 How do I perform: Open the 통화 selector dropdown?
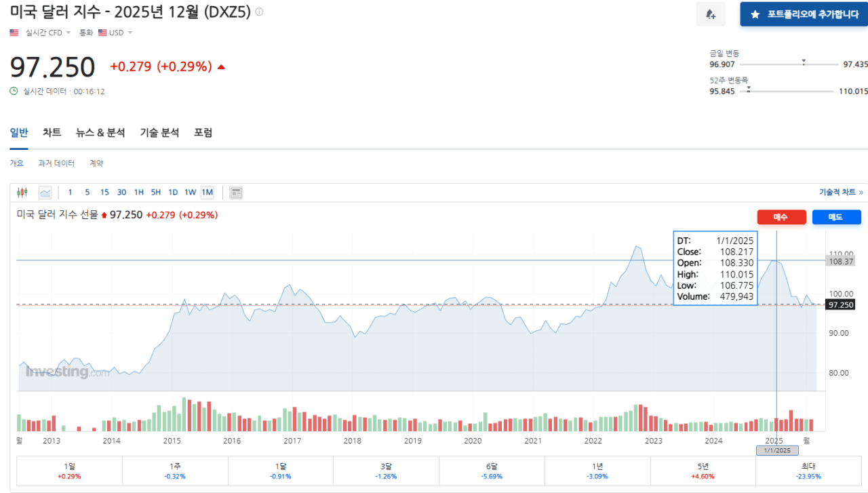[86, 33]
